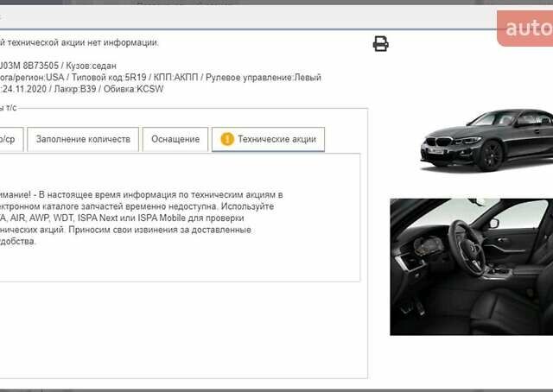Click the sentence 'Приносим свои извинения за доставленные'
Viewport: 553px width, 392px height.
(160, 230)
